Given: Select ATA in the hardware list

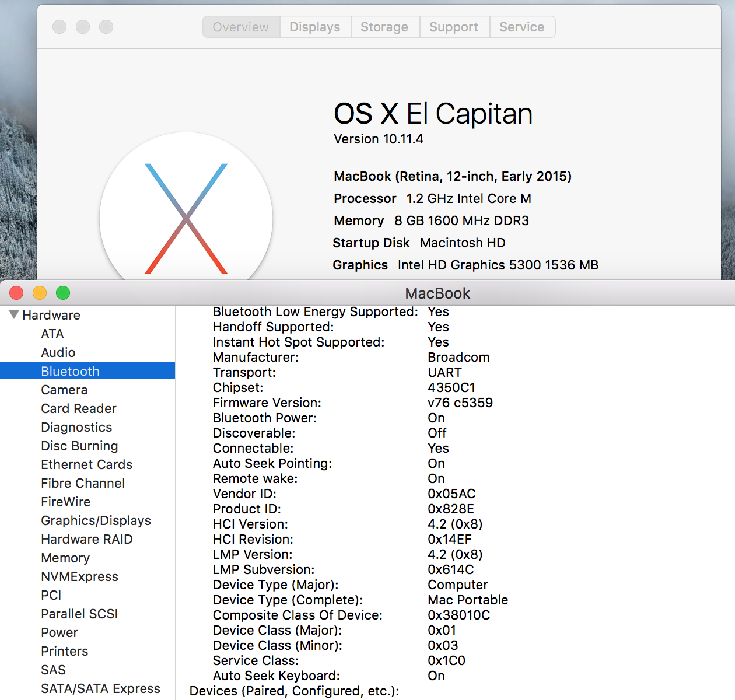Looking at the screenshot, I should [52, 334].
